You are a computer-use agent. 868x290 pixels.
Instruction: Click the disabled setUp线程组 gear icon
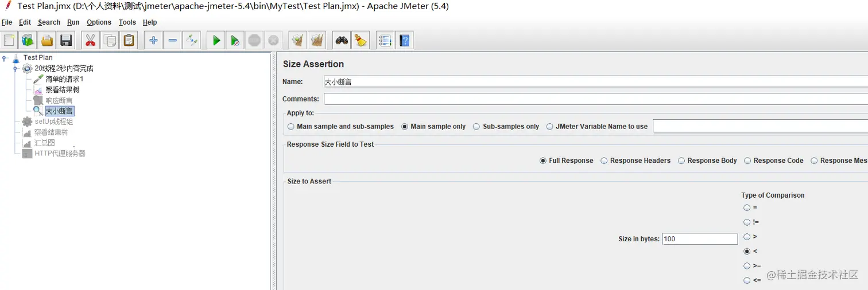point(27,122)
